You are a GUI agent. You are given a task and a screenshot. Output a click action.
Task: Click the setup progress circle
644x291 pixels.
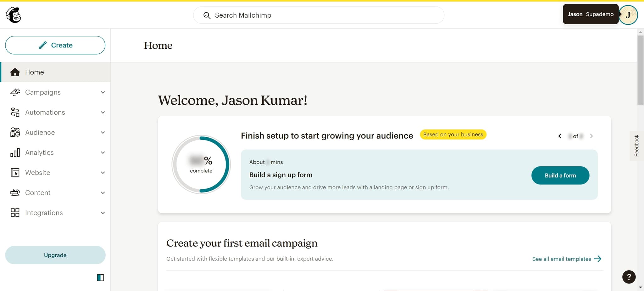point(201,164)
